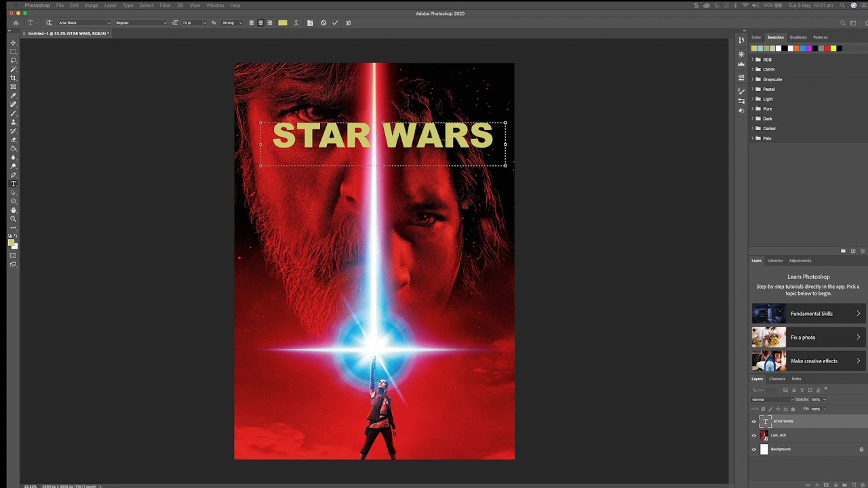Select the Zoom tool

13,219
